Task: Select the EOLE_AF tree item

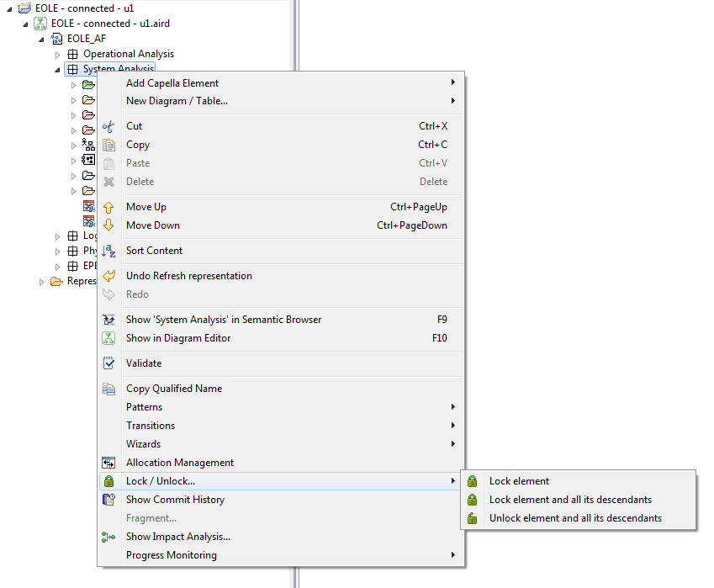Action: (x=88, y=38)
